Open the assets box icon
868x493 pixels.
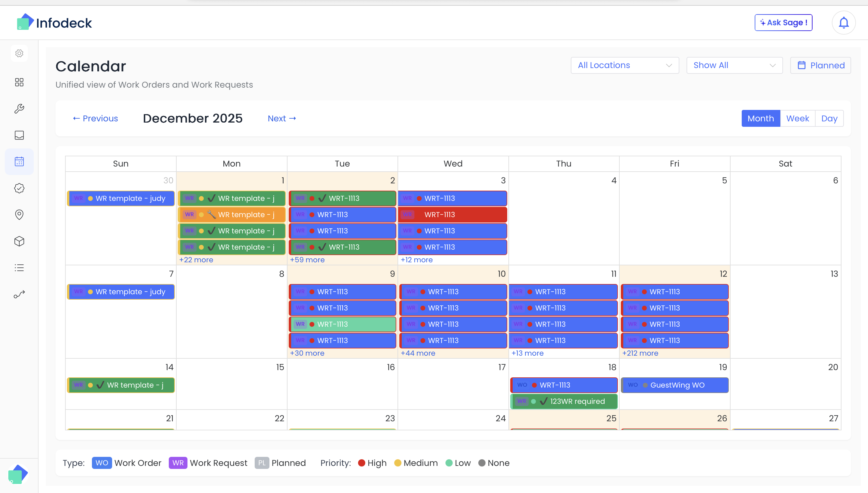pos(19,241)
